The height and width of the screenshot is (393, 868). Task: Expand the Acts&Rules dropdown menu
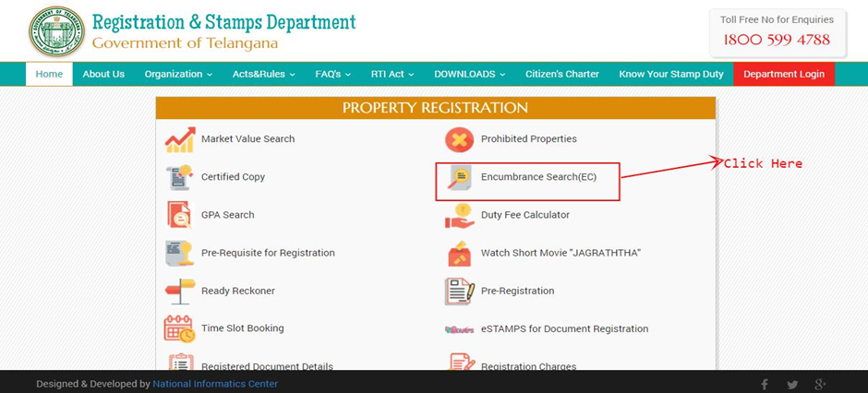(x=263, y=74)
